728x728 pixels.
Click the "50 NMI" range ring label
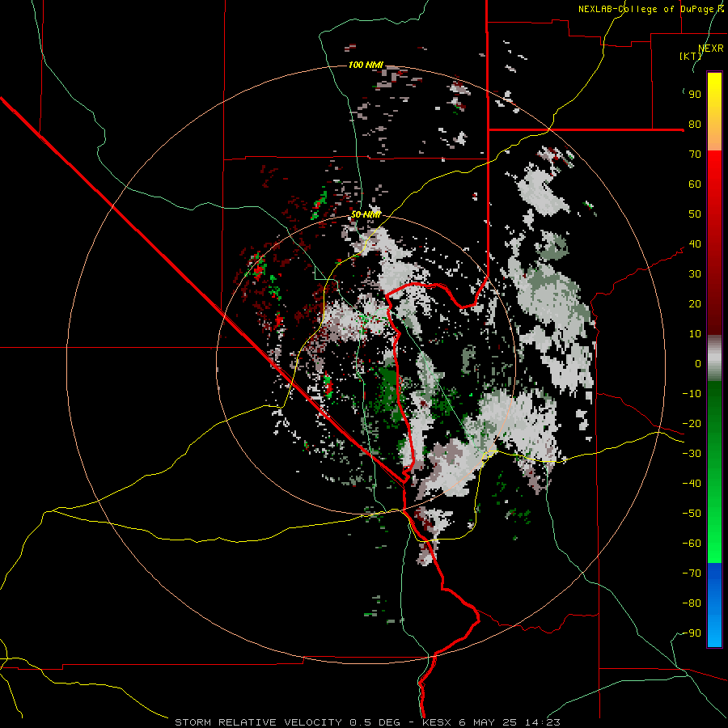366,214
